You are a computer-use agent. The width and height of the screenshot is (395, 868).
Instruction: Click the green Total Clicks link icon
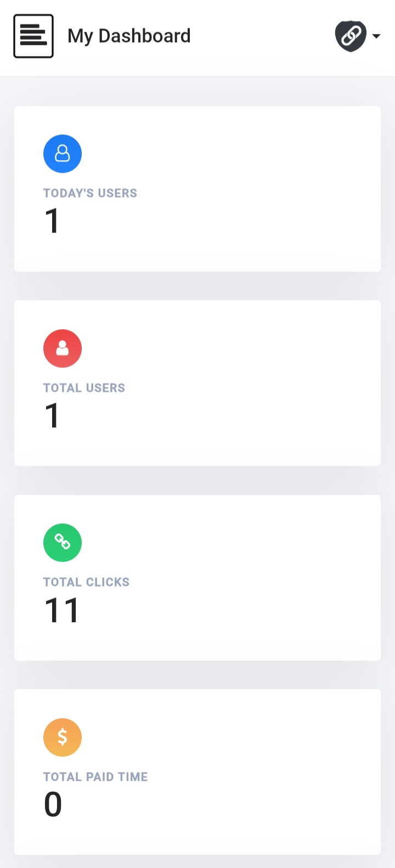tap(63, 543)
